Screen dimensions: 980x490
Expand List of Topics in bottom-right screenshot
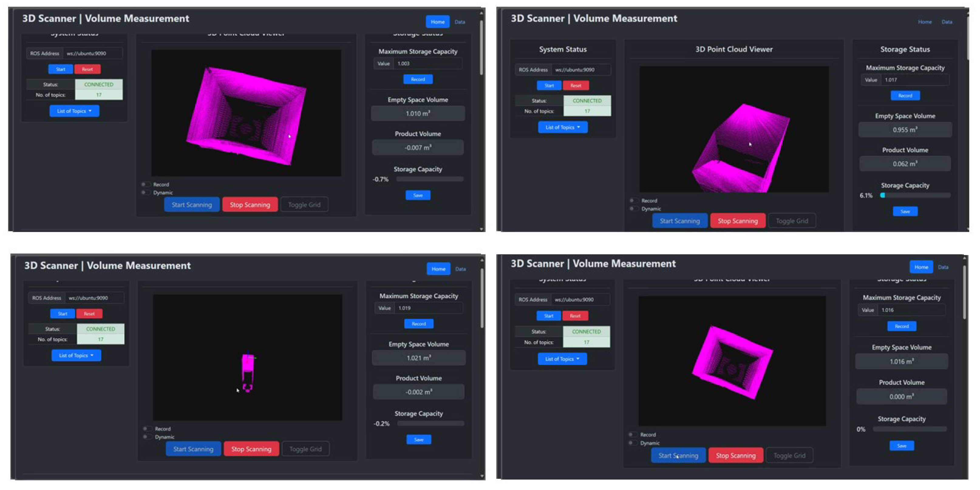(x=562, y=359)
